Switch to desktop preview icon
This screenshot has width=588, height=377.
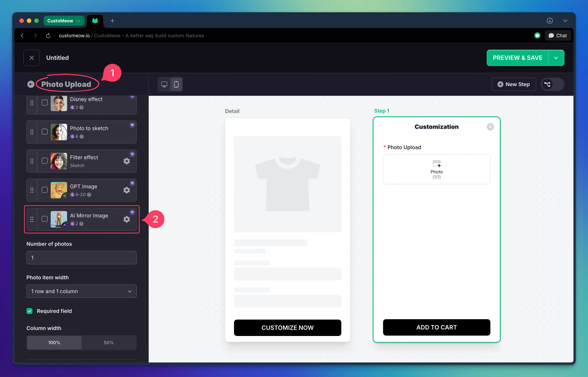(x=164, y=84)
